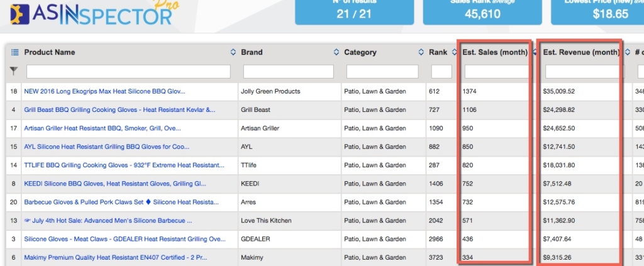Click the Est. Sales filter field
The height and width of the screenshot is (266, 644).
click(495, 72)
